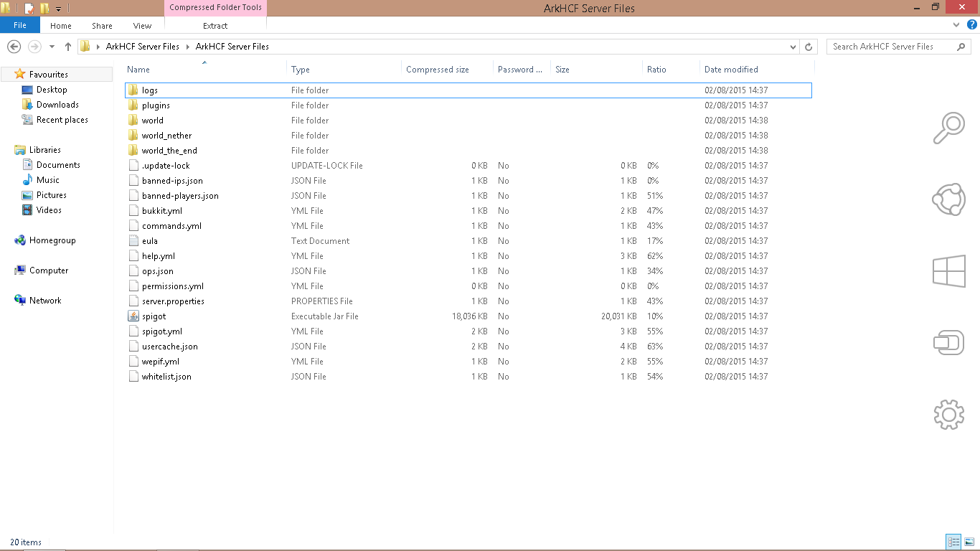Open the Help question mark icon

[x=972, y=24]
